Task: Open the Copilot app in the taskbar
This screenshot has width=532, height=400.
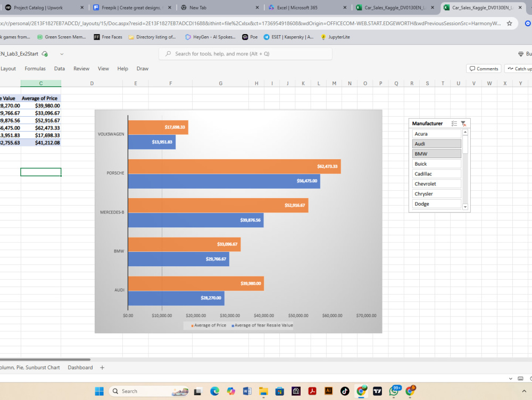Action: point(231,391)
